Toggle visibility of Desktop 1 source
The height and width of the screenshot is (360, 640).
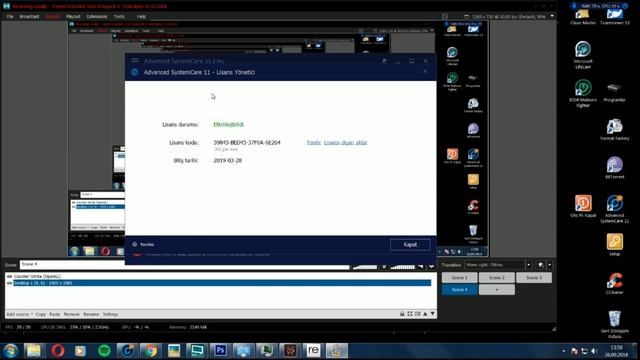[x=9, y=283]
